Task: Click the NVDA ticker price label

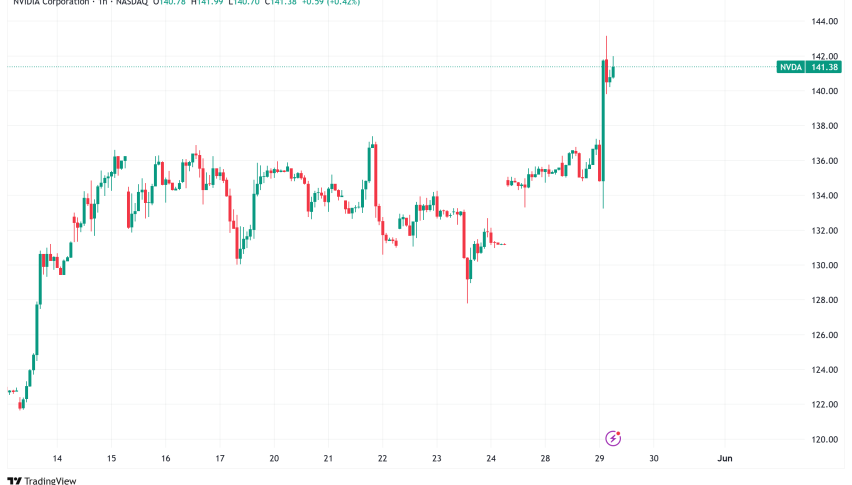Action: 788,67
